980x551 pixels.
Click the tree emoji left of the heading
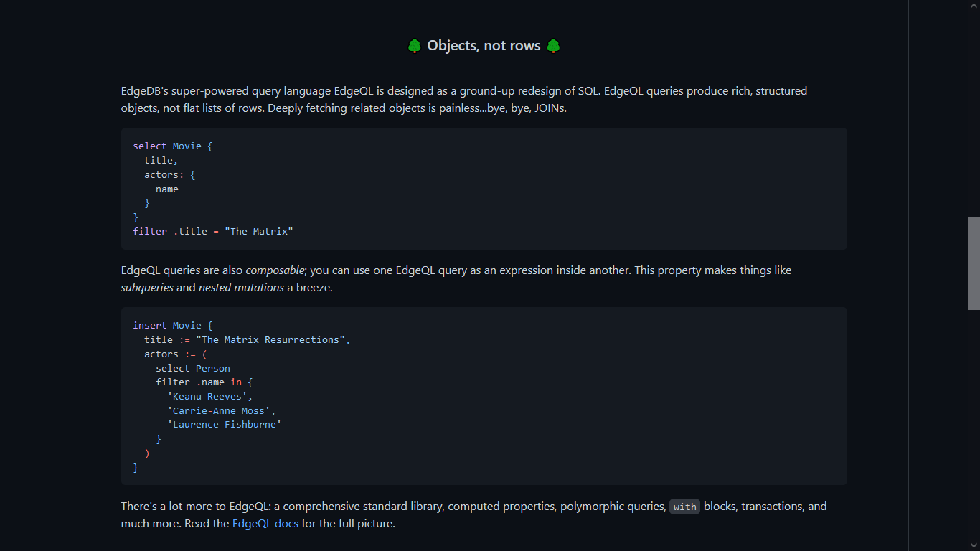(415, 46)
